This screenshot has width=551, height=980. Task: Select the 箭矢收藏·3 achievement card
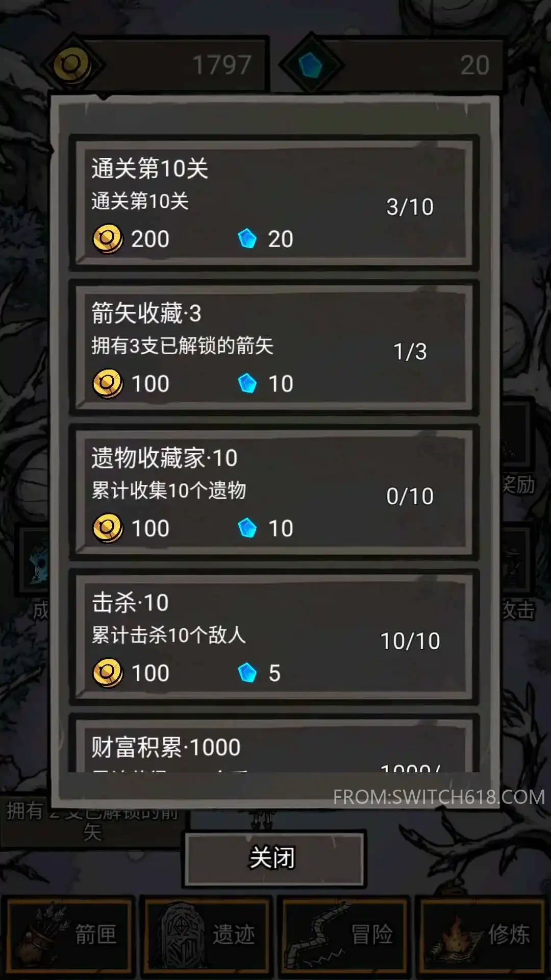(274, 348)
